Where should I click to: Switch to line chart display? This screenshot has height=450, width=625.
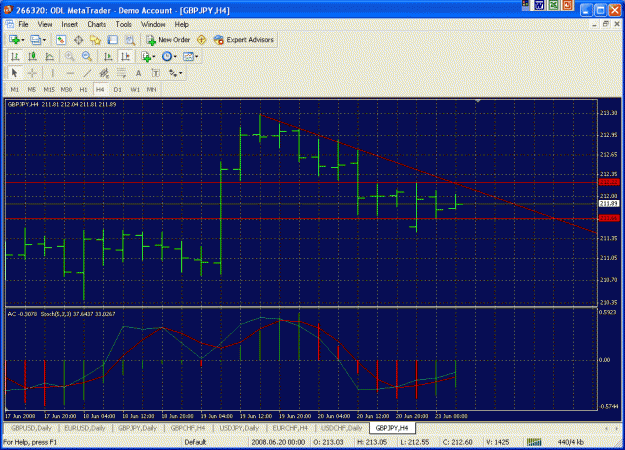49,57
